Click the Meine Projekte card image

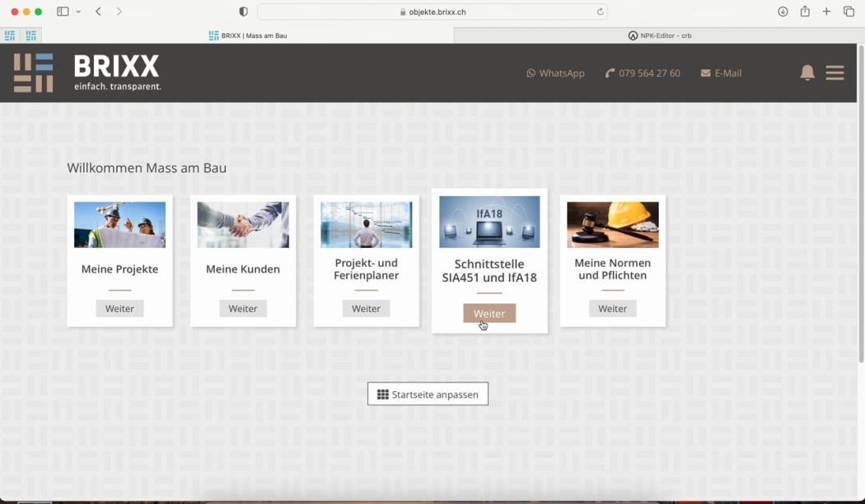click(x=119, y=225)
